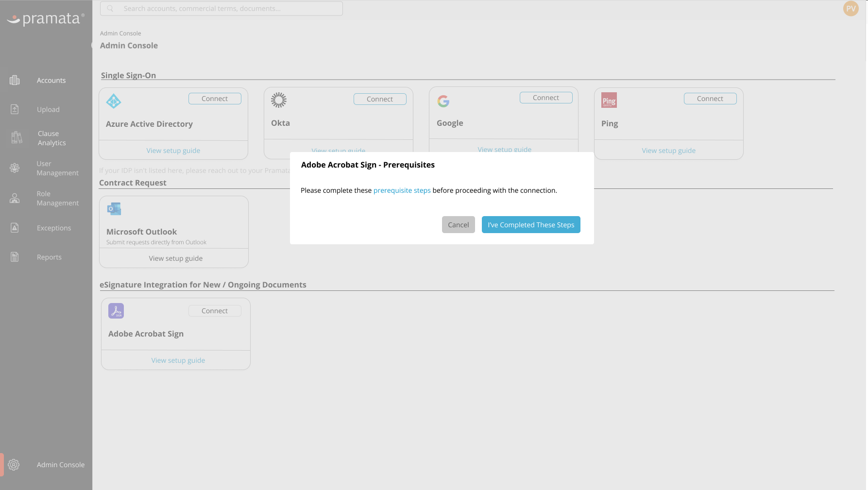
Task: Connect Okta single sign-on
Action: pyautogui.click(x=380, y=99)
